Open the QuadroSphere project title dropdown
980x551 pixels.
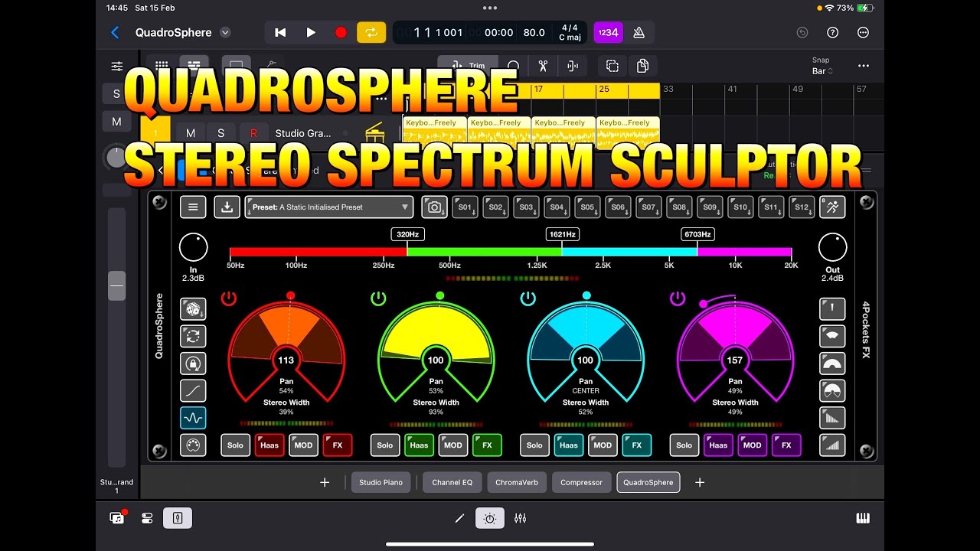point(225,32)
